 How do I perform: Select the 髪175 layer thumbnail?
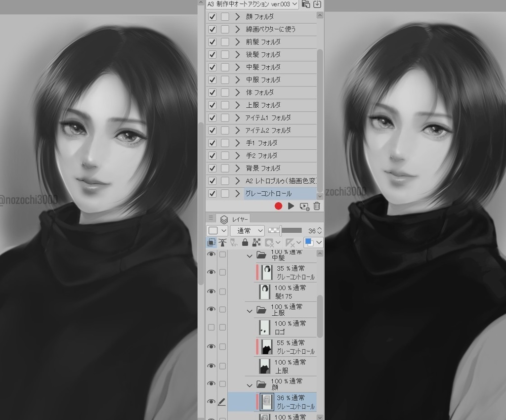265,292
